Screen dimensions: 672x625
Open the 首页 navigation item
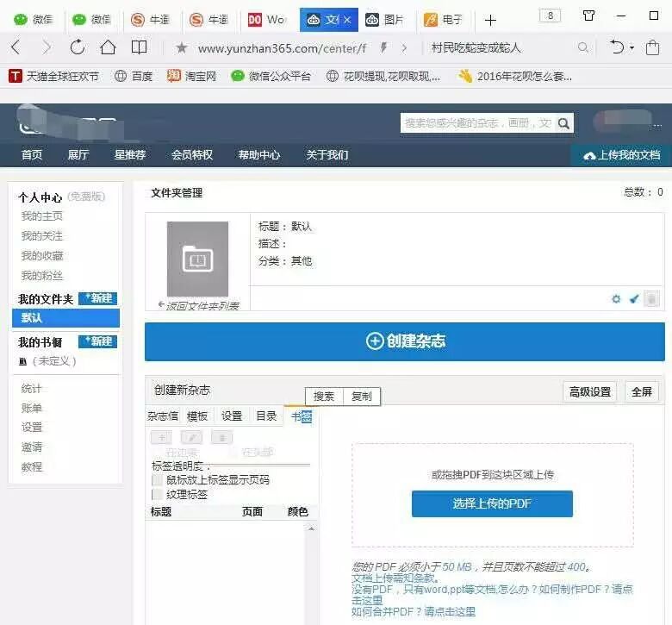click(32, 155)
